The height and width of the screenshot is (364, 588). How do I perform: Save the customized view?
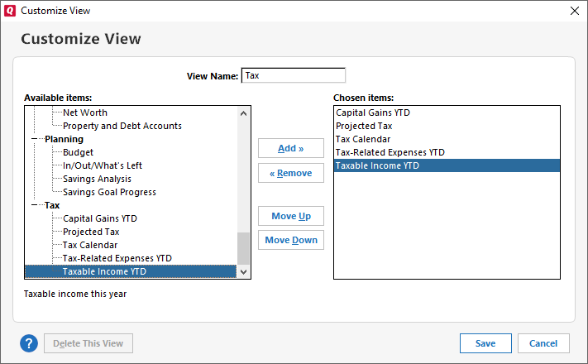point(485,343)
